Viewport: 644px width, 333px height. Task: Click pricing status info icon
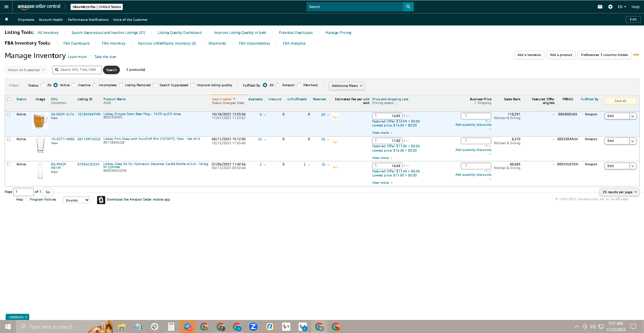396,104
